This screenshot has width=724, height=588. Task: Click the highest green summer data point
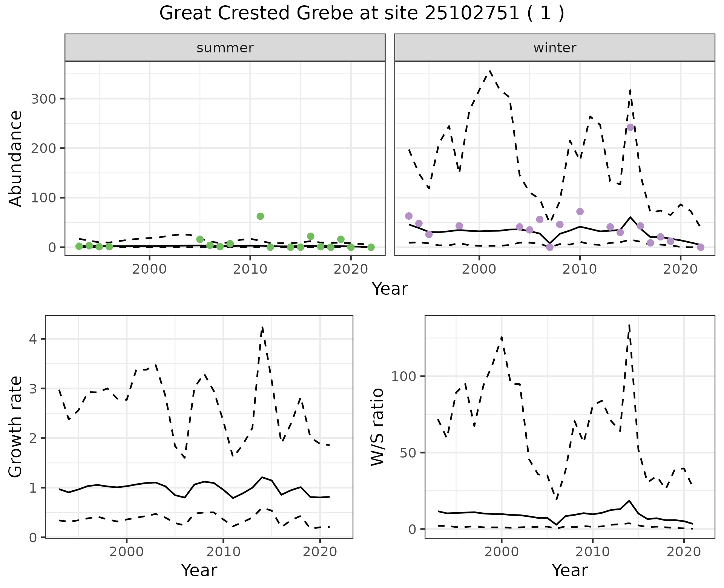tap(260, 216)
